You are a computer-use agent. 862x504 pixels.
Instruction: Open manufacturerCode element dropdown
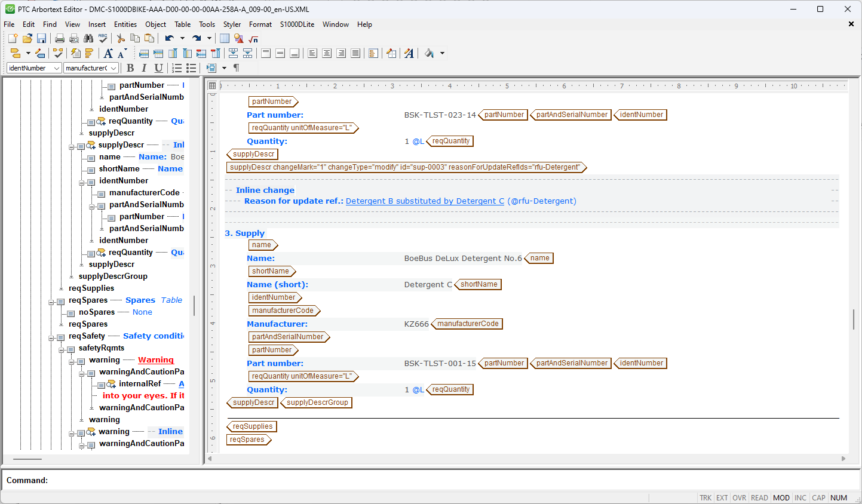click(x=113, y=68)
